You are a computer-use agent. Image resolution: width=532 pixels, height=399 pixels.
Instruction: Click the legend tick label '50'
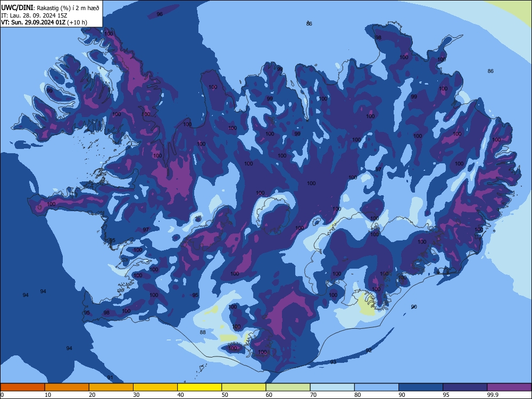coord(225,395)
